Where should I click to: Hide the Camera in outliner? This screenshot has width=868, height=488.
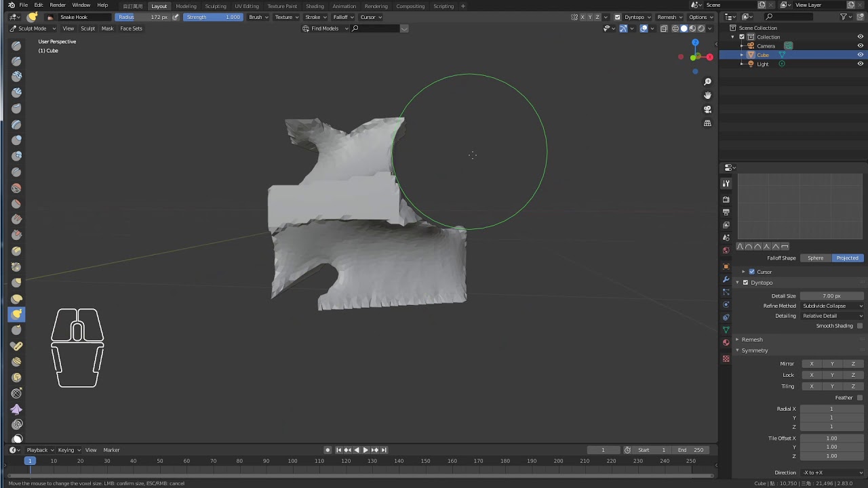tap(861, 45)
